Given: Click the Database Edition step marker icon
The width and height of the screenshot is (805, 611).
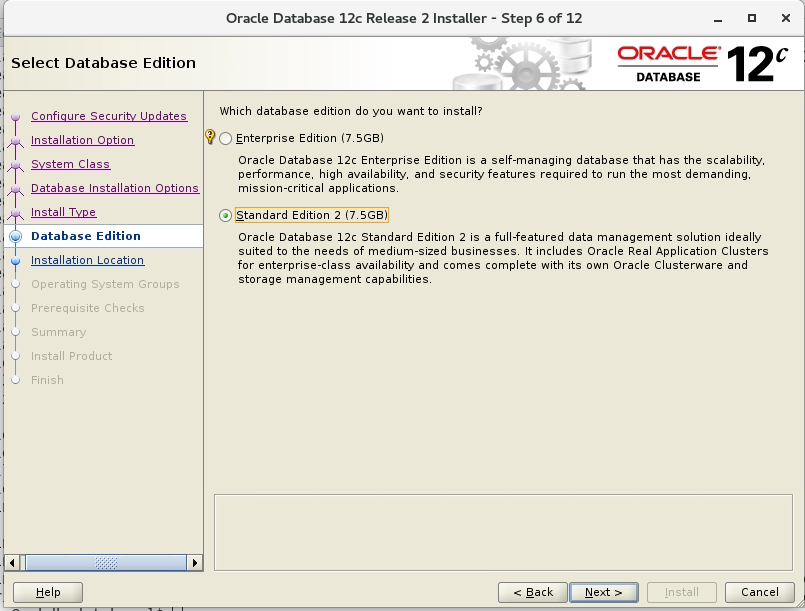Looking at the screenshot, I should tap(16, 236).
